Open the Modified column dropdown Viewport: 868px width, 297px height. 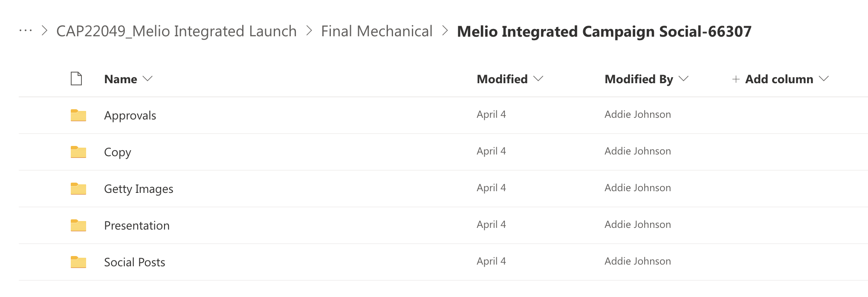click(x=538, y=79)
